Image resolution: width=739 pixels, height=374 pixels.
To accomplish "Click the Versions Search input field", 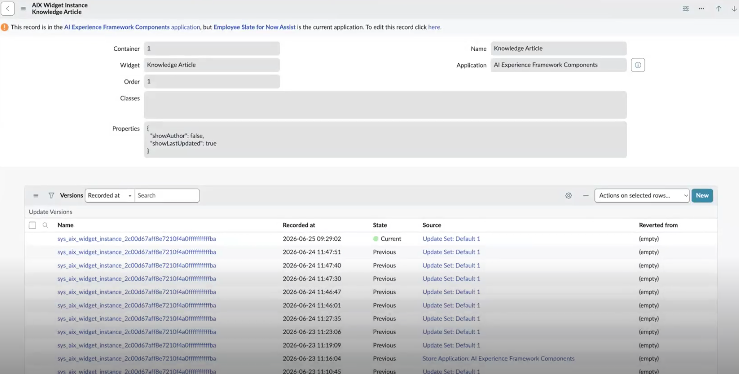I will coord(167,195).
